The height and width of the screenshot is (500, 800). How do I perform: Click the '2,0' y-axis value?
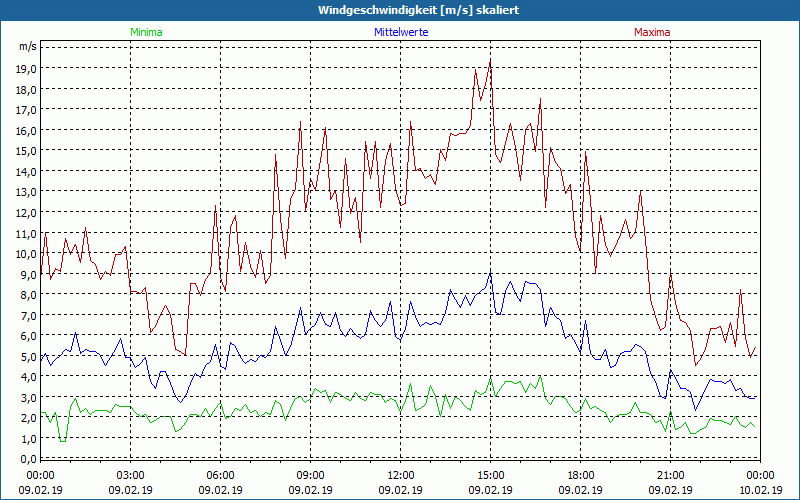tap(30, 418)
